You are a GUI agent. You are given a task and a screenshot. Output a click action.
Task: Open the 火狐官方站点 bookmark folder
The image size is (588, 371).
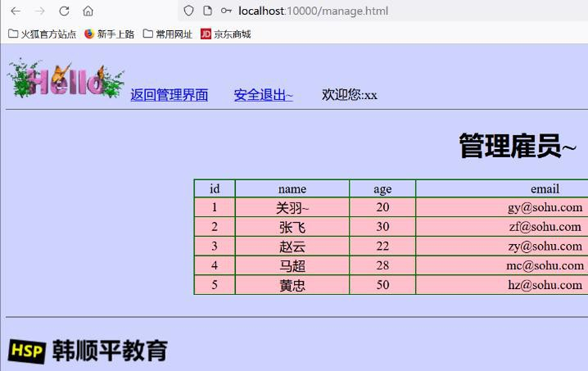coord(42,34)
